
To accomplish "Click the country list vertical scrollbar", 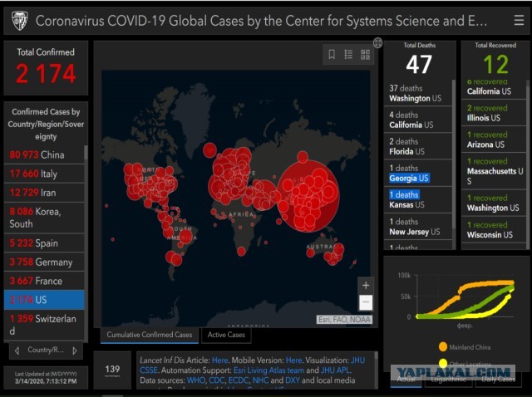I will (86, 153).
